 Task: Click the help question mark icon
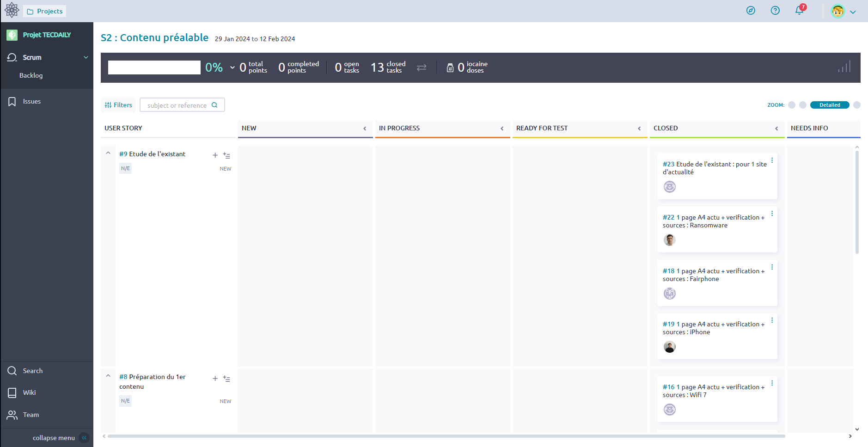775,11
